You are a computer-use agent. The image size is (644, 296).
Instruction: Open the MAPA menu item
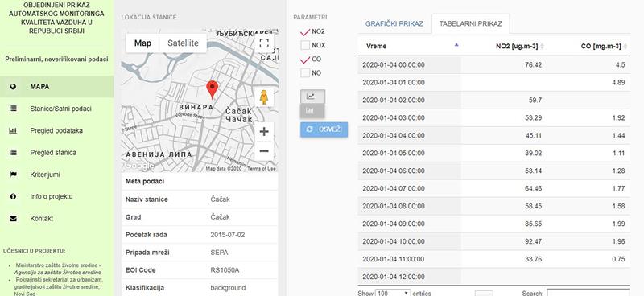[56, 87]
